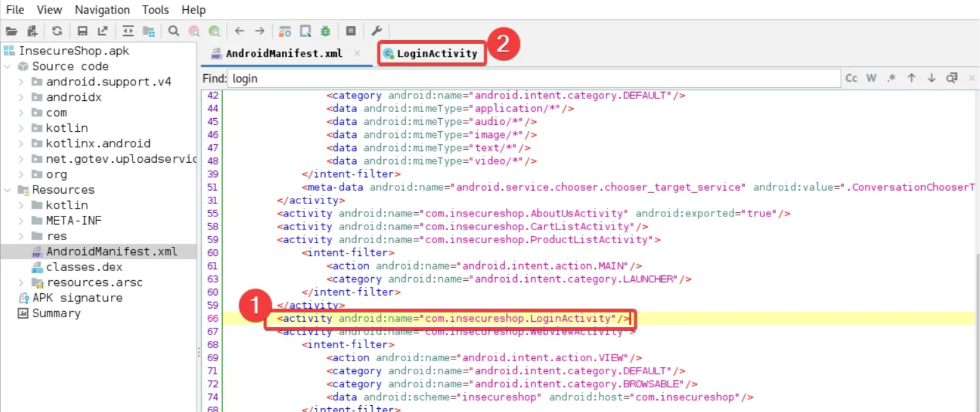Open the Tools menu
Viewport: 980px width, 412px height.
coord(155,10)
